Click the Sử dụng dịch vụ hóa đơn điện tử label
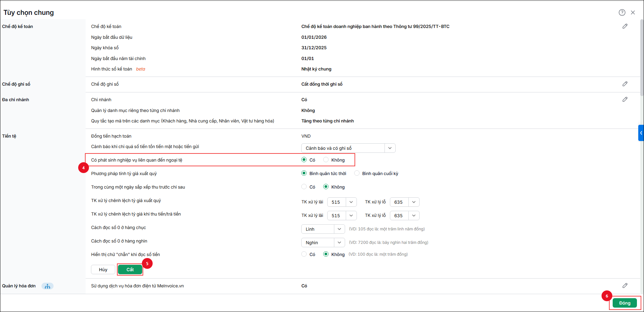Screen dimensions: 644x312 point(137,286)
